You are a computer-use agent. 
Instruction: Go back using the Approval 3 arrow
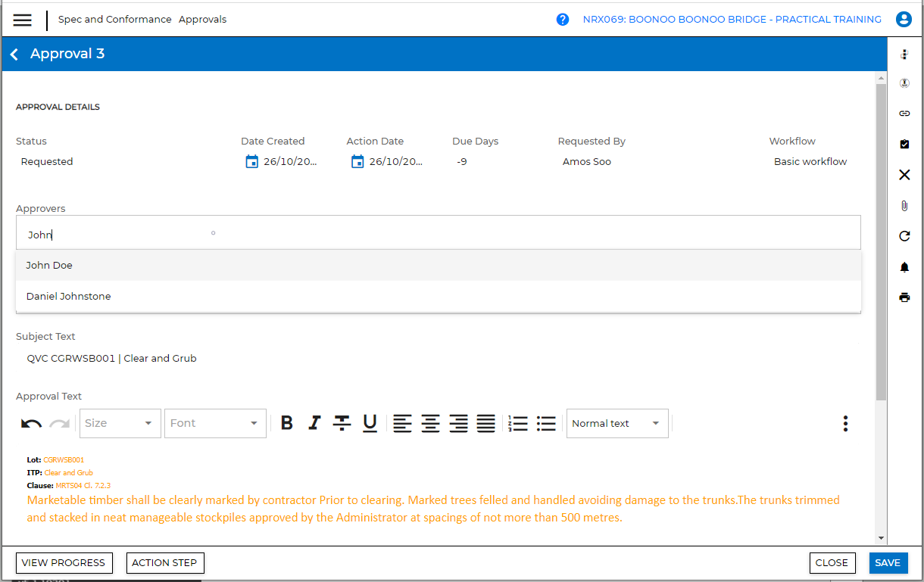[x=14, y=54]
